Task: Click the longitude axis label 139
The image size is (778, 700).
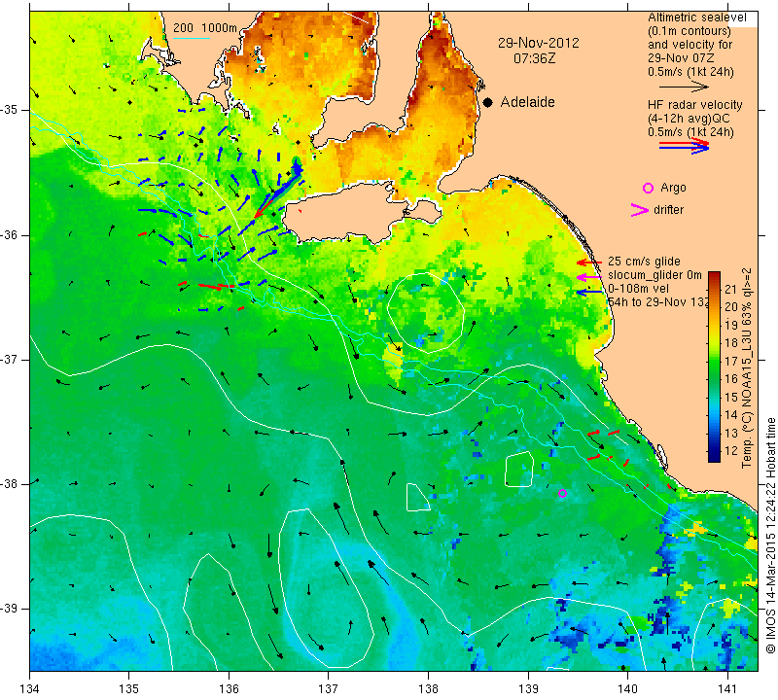Action: point(528,688)
